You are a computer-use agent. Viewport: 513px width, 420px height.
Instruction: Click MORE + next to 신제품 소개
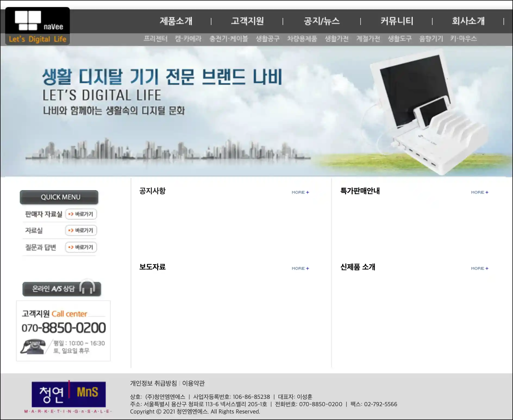[480, 268]
